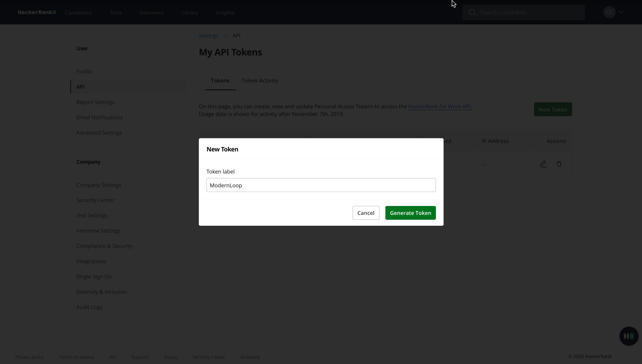Click the CF user avatar
Image resolution: width=642 pixels, height=364 pixels.
tap(609, 12)
